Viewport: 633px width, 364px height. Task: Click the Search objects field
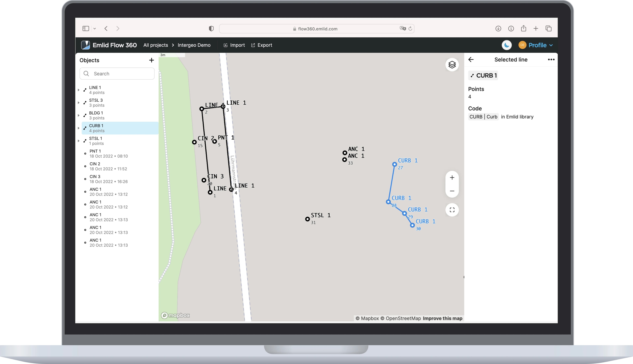point(117,73)
